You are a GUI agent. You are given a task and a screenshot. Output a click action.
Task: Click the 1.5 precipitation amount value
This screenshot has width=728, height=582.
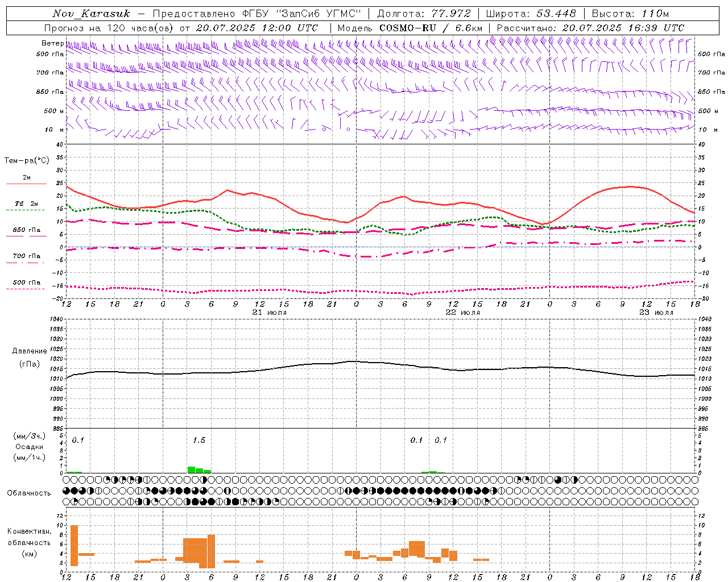pyautogui.click(x=199, y=440)
